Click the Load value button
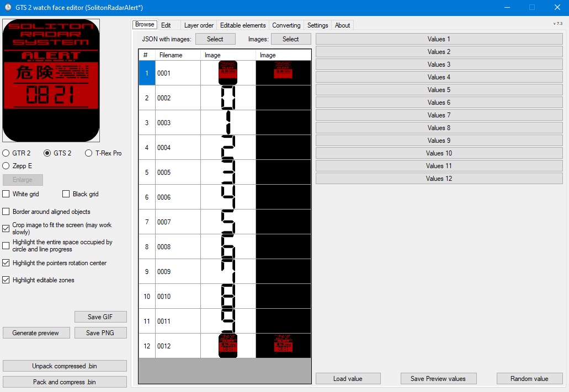569x392 pixels. click(348, 379)
